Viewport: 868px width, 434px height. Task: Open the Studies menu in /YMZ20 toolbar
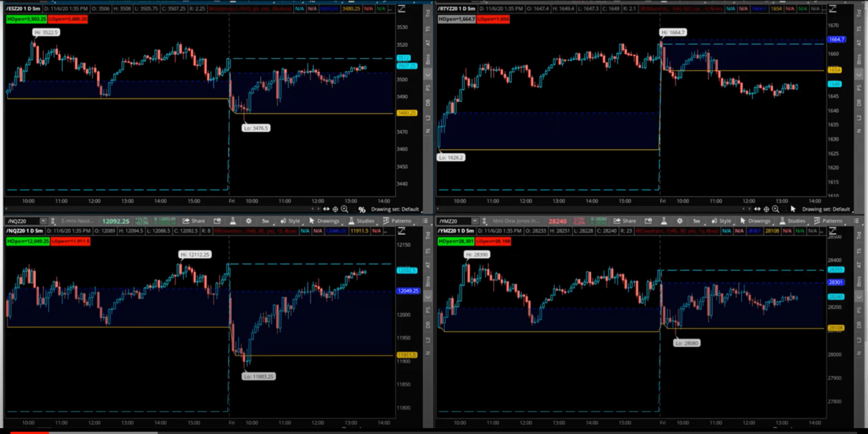point(792,221)
